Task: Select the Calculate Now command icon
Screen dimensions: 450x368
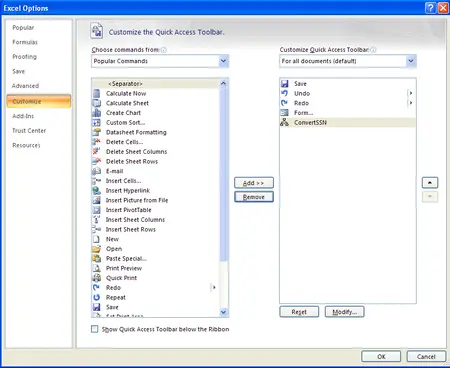Action: pos(97,93)
